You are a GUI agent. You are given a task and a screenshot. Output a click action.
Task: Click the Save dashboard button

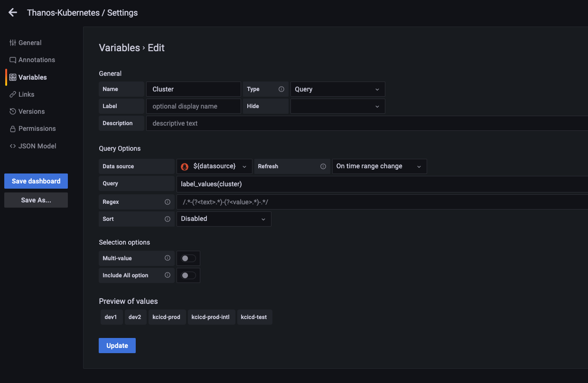click(x=36, y=181)
